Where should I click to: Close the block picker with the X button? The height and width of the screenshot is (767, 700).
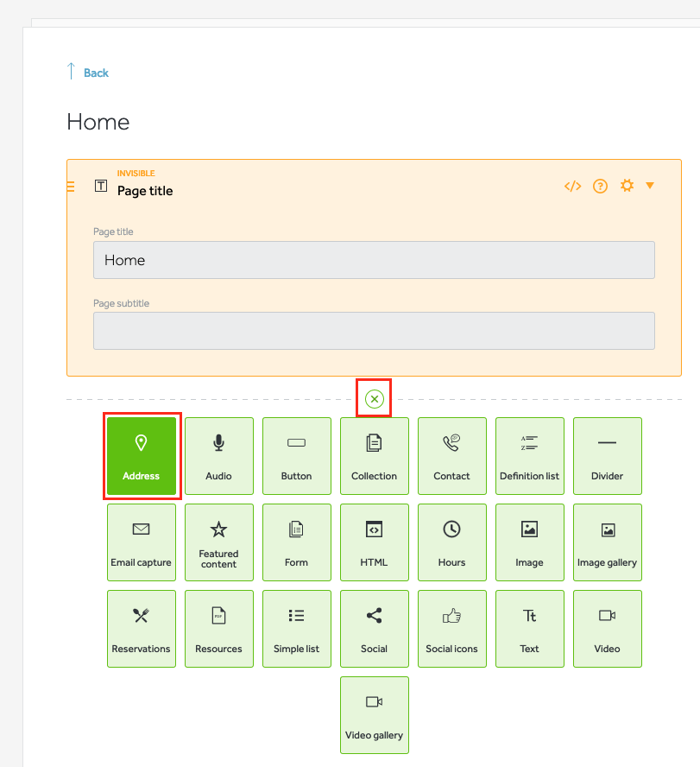[x=374, y=398]
